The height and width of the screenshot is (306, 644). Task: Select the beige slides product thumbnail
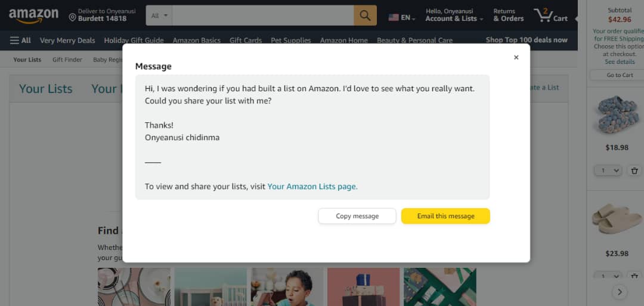pyautogui.click(x=617, y=220)
